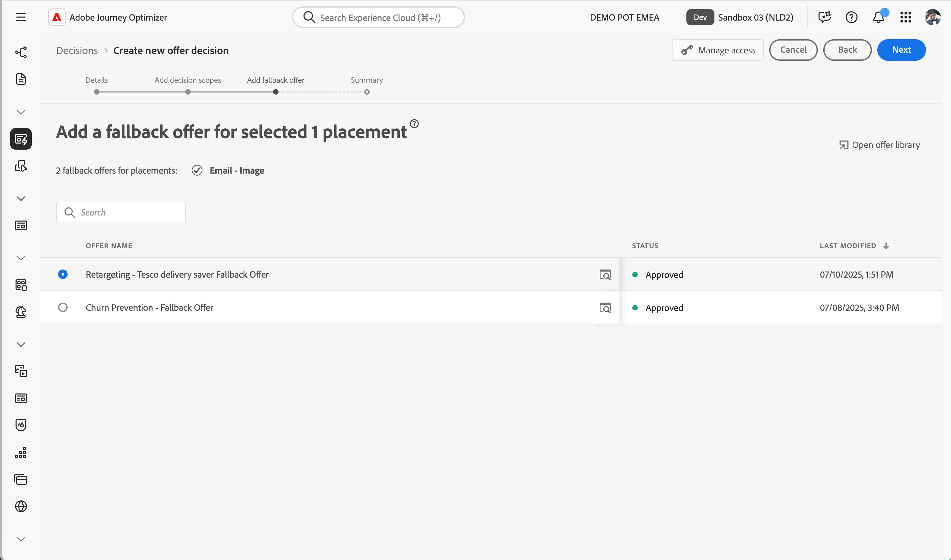
Task: Collapse the second sidebar section chevron
Action: 21,199
